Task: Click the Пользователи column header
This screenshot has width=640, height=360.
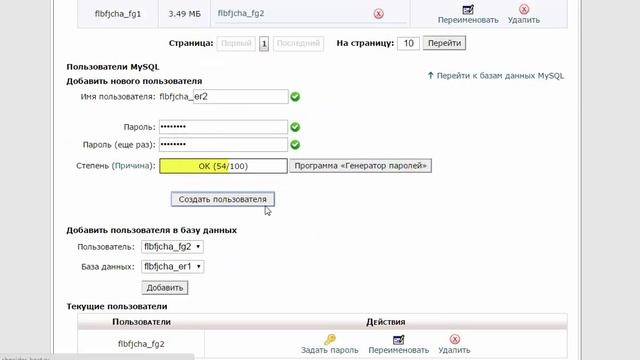Action: [x=141, y=322]
